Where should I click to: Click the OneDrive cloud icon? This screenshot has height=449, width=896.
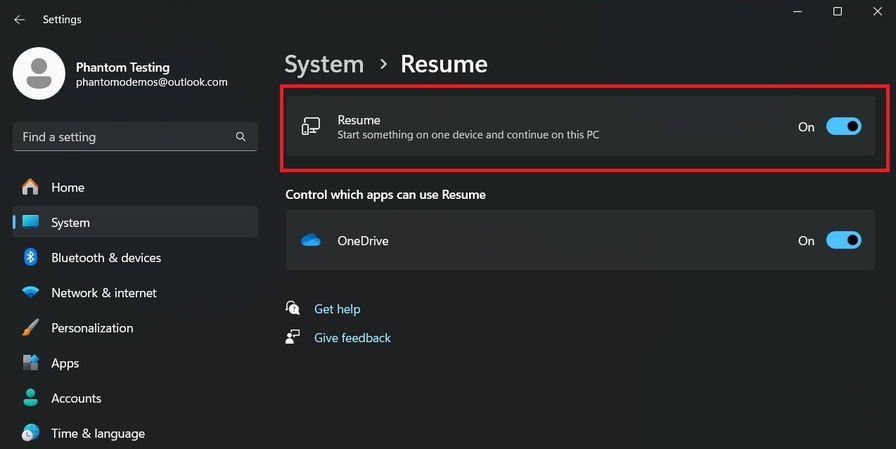[311, 241]
